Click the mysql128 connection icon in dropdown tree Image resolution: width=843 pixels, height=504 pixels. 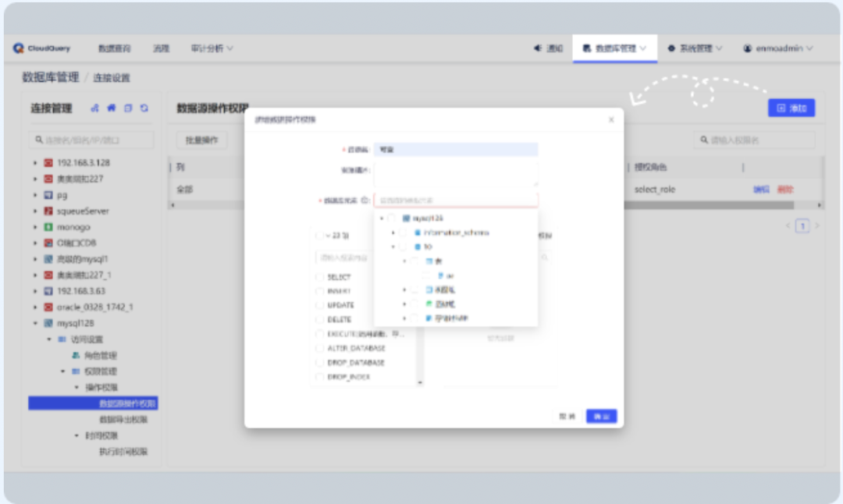click(x=407, y=218)
